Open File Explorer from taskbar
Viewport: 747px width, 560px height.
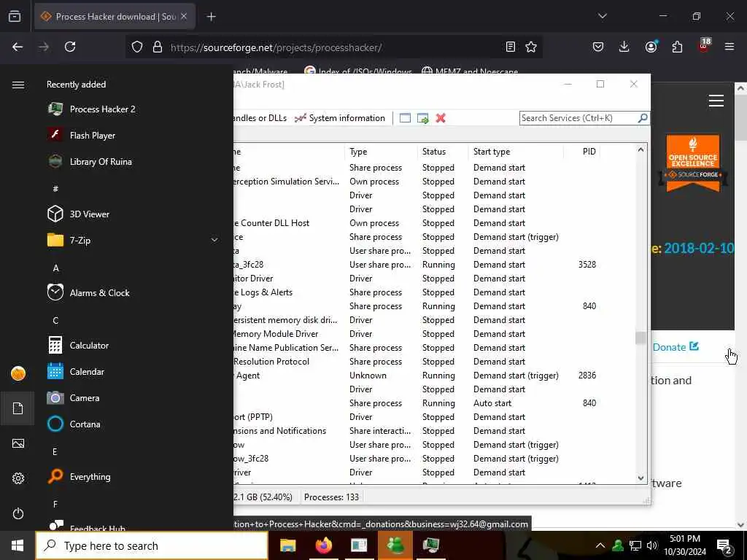point(287,545)
